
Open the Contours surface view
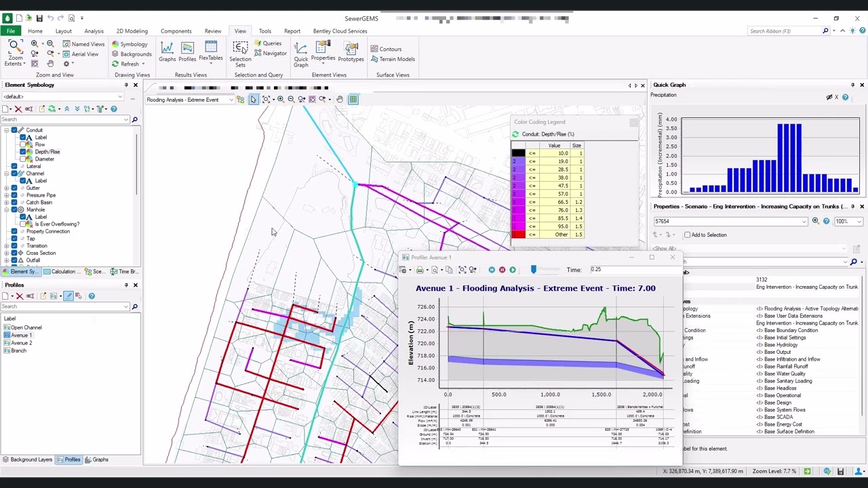(386, 49)
